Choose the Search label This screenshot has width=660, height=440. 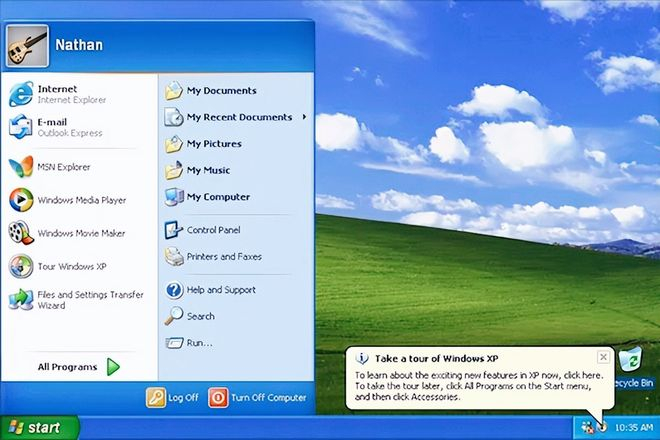(x=201, y=316)
